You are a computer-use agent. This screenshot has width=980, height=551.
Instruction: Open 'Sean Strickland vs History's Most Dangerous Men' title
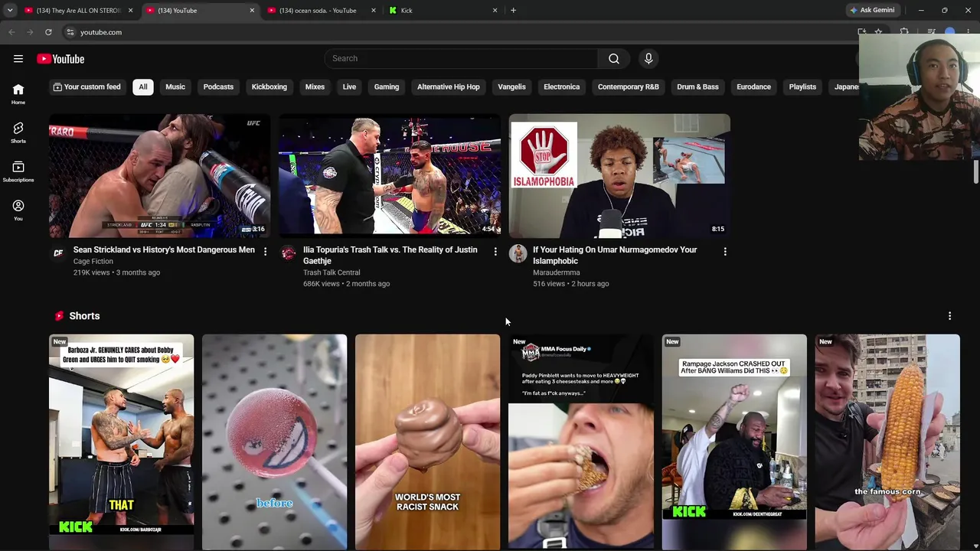pos(164,250)
